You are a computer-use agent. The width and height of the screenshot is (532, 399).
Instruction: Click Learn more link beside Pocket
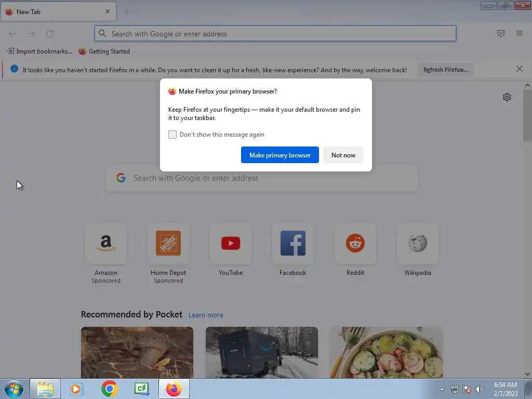(206, 315)
